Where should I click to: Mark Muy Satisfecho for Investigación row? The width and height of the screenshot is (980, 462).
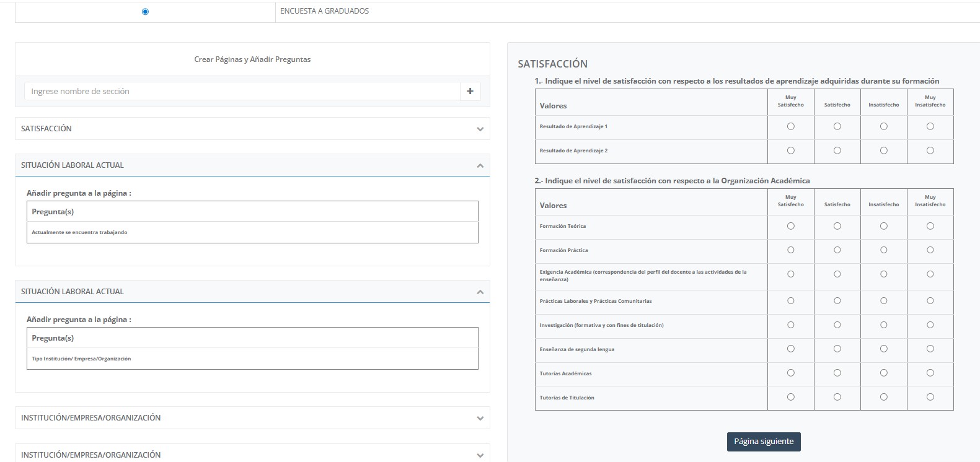point(790,325)
